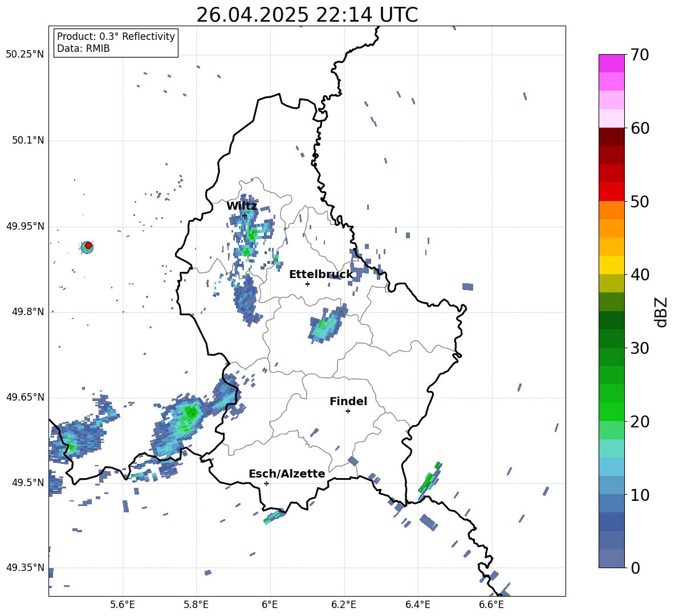Click the colorbar 20 tick label
This screenshot has width=675, height=616.
pos(640,422)
